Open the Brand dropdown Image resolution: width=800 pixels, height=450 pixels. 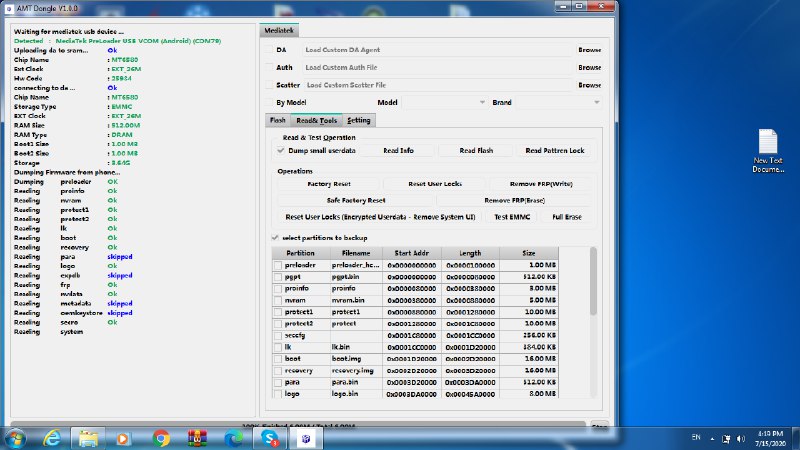tap(558, 103)
